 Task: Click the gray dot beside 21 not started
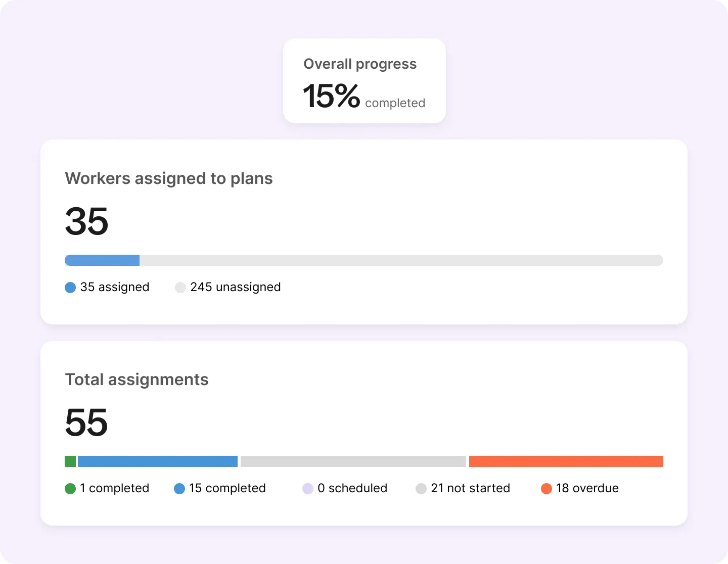421,489
